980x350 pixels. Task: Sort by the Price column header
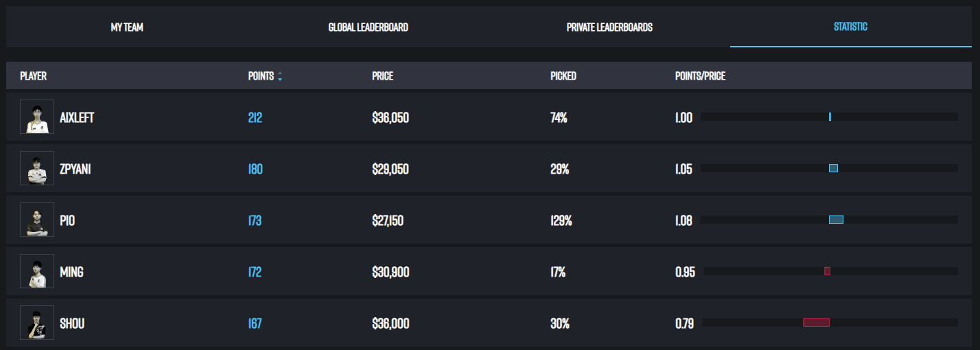click(382, 76)
